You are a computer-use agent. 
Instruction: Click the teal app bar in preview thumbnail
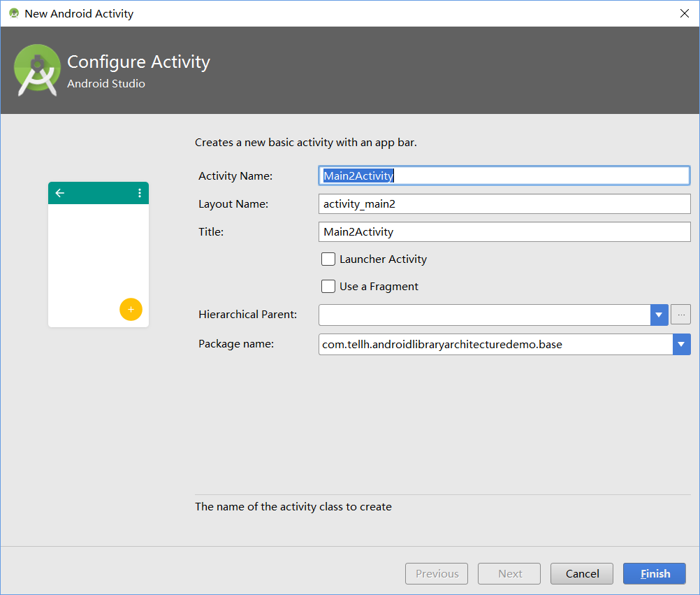pos(99,193)
